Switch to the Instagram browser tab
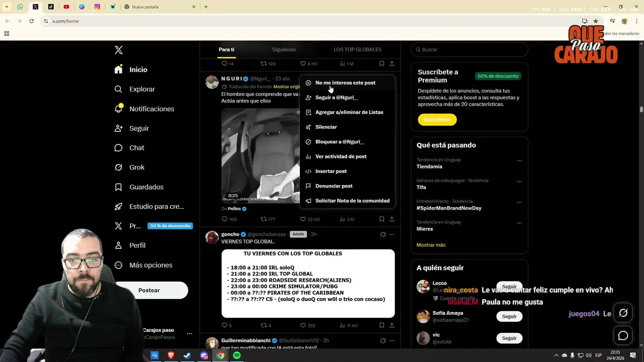This screenshot has height=362, width=644. click(98, 7)
